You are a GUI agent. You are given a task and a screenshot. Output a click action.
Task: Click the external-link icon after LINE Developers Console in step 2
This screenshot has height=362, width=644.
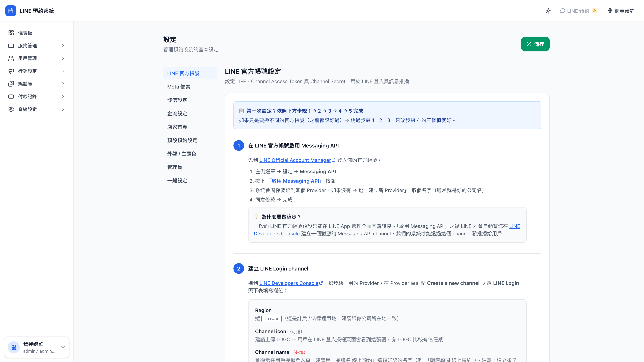(321, 283)
